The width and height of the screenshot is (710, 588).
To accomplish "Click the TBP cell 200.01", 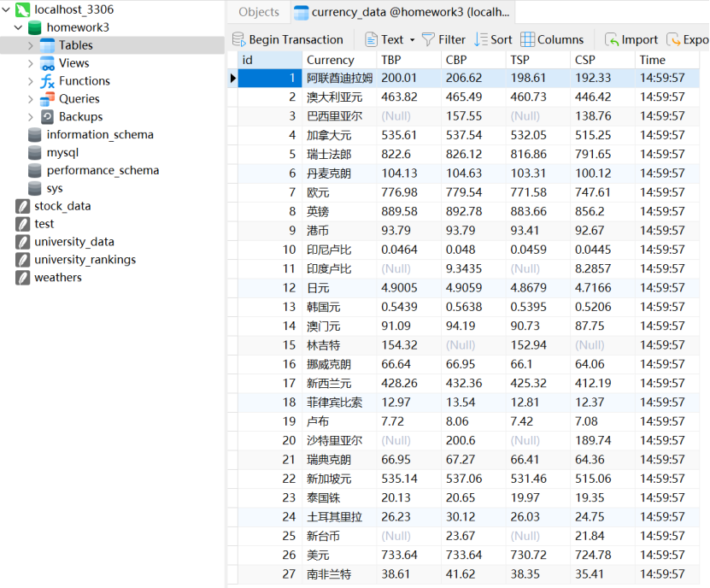I will click(x=408, y=78).
